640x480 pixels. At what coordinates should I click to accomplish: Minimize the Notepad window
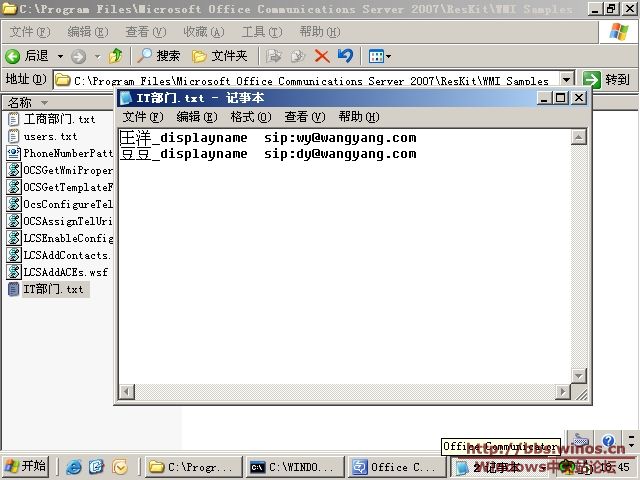click(544, 98)
